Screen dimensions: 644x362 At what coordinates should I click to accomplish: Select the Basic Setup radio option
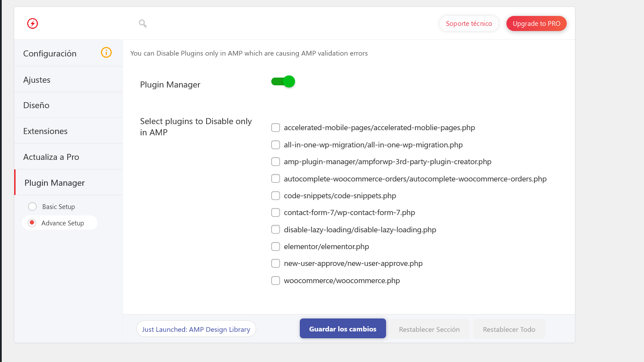pyautogui.click(x=32, y=206)
